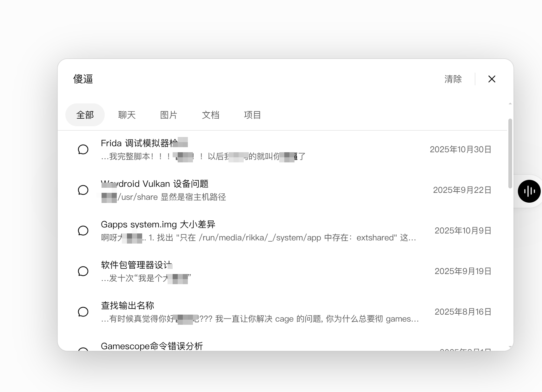Click the scrollbar up arrow
The image size is (542, 392).
coord(510,104)
